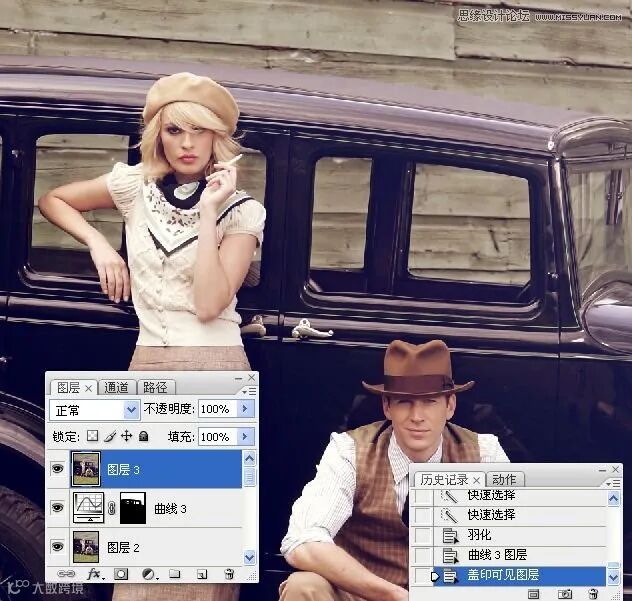Click the Curves adjustment icon on 曲线 3
The width and height of the screenshot is (632, 601).
tap(88, 507)
